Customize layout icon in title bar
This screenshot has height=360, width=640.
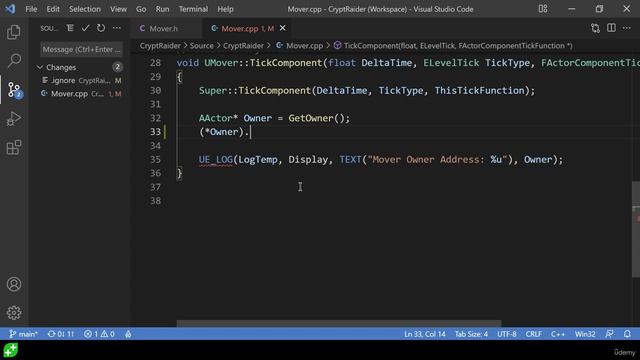tap(543, 9)
